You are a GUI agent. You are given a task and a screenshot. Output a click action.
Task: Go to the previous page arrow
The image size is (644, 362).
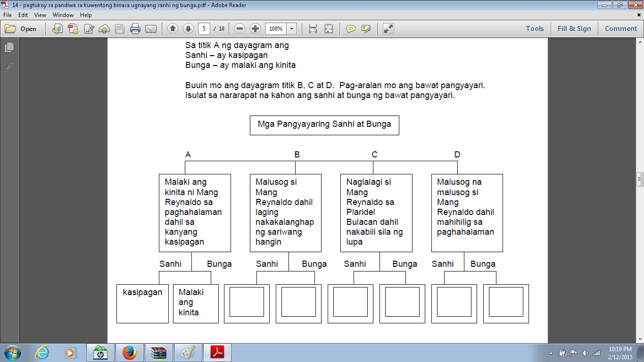tap(173, 29)
